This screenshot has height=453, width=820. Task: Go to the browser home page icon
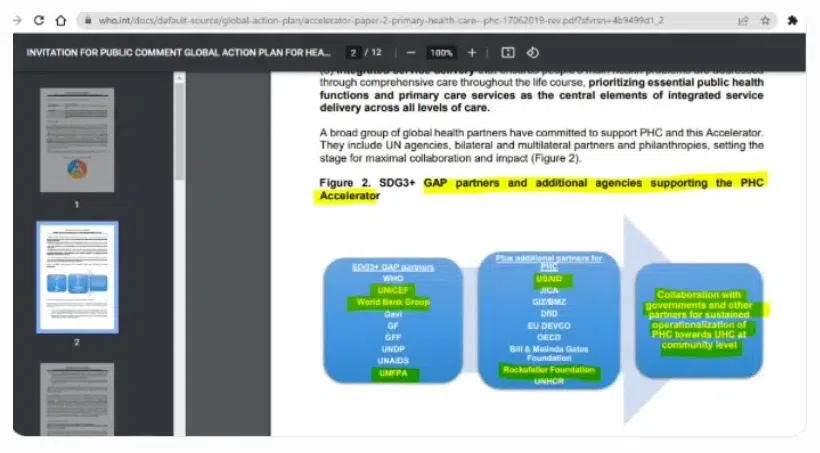(x=61, y=20)
